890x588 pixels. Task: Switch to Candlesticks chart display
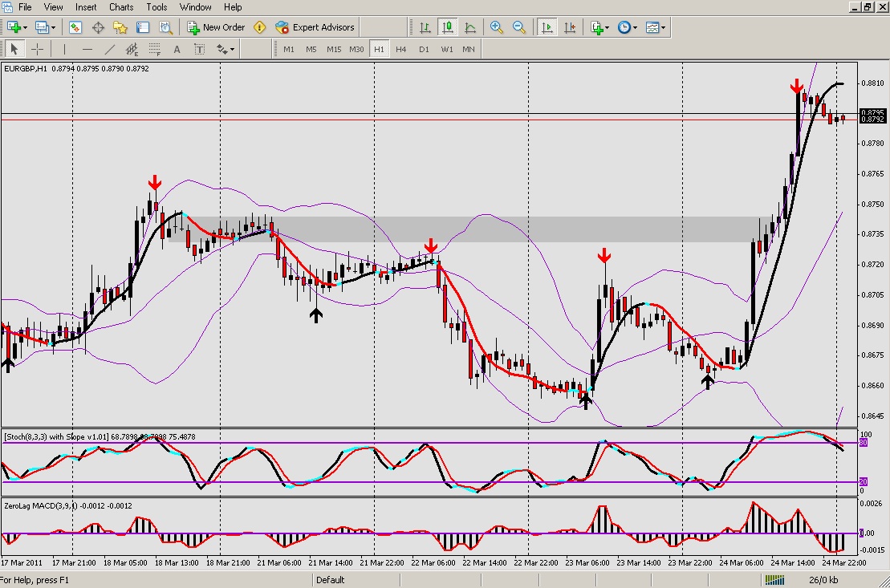(x=447, y=27)
